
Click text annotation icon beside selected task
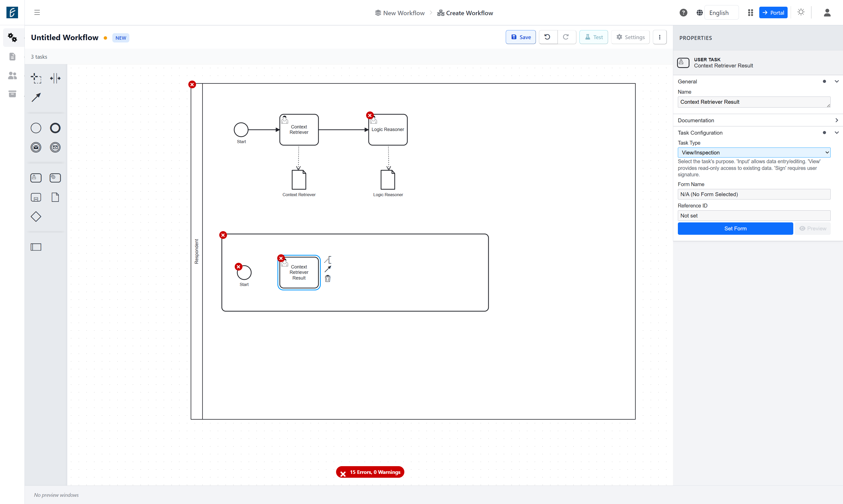tap(328, 260)
